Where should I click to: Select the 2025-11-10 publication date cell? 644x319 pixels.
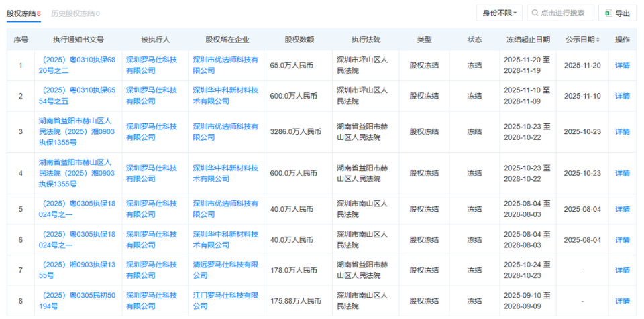[x=582, y=96]
